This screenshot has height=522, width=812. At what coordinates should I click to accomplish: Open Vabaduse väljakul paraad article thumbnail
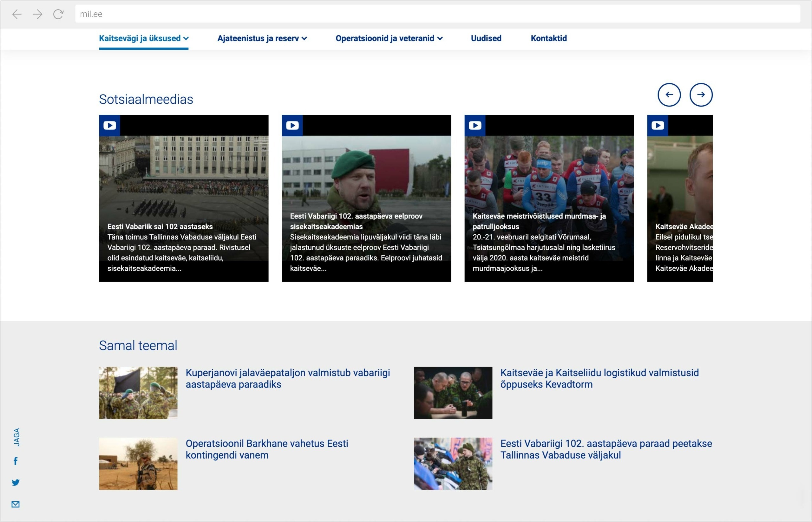point(453,463)
